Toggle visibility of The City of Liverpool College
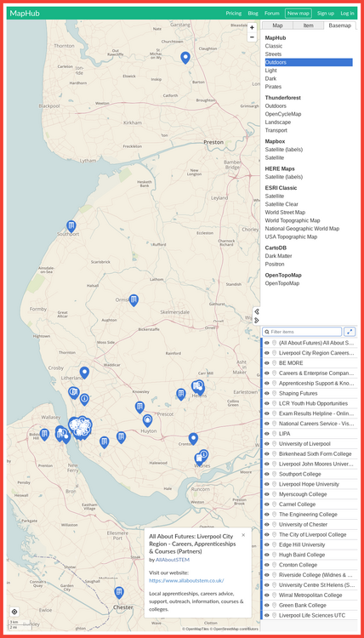 click(x=267, y=535)
